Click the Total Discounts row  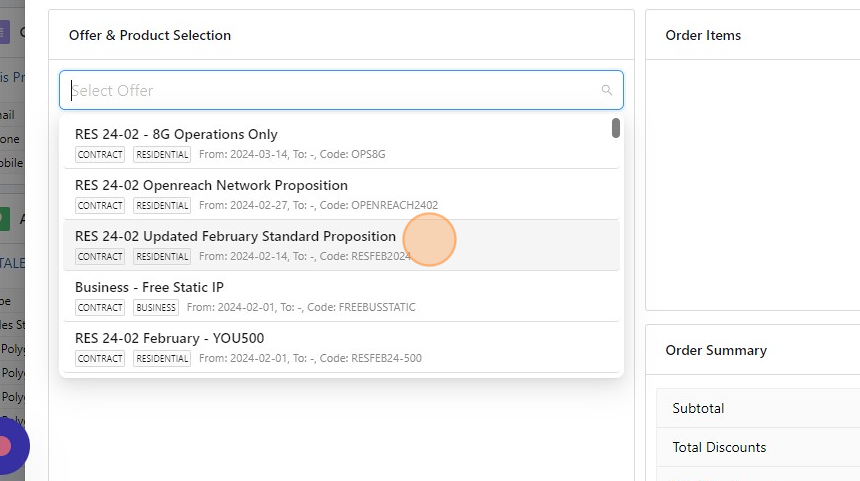719,447
